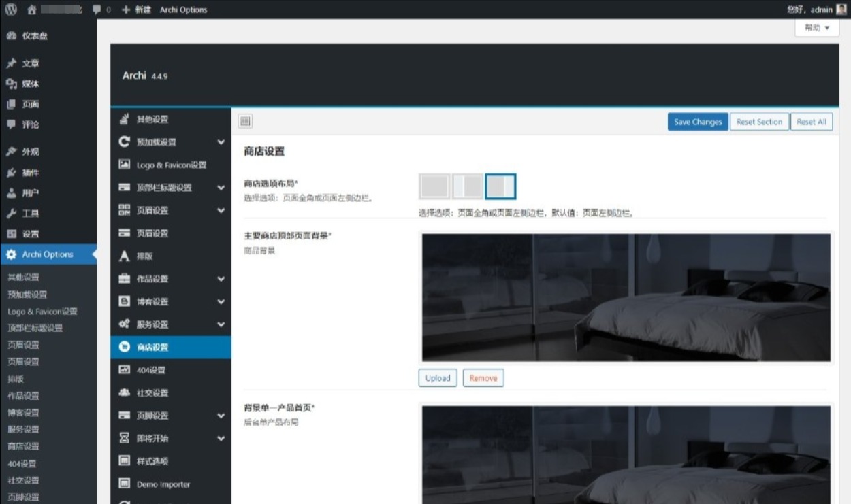Select the left-sidebar shop layout option

pos(468,186)
